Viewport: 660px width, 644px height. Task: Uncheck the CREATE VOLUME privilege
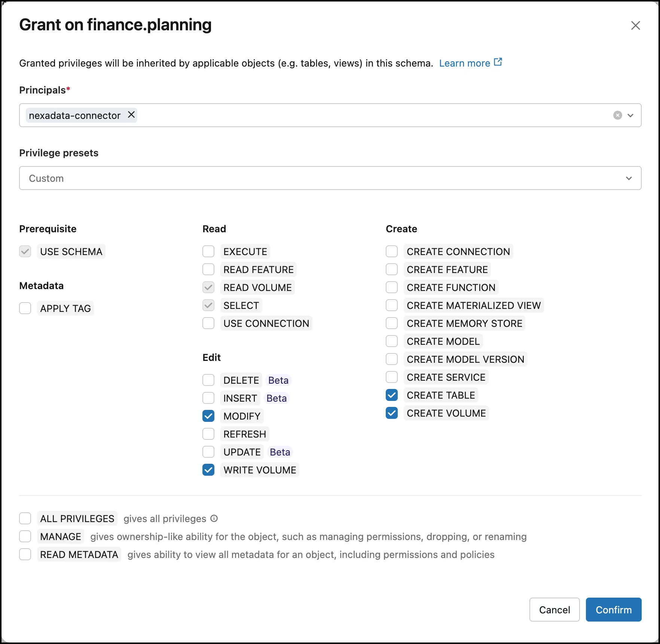point(392,413)
